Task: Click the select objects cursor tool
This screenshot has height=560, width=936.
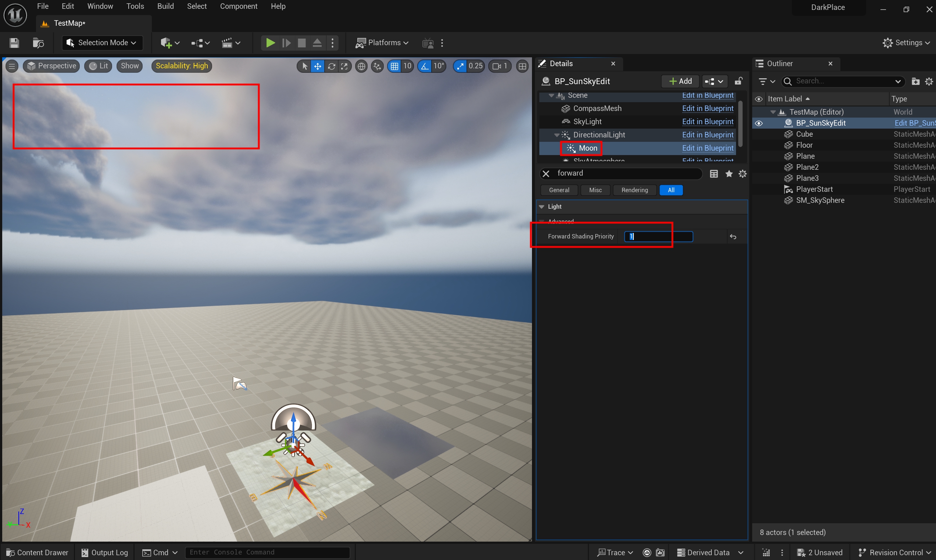Action: pos(304,67)
